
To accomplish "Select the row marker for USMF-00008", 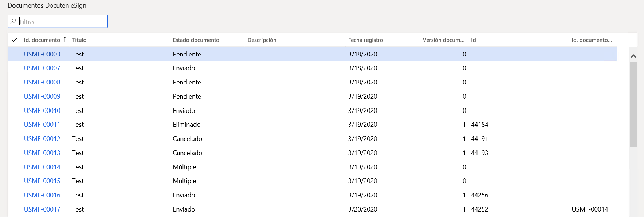I will (x=15, y=82).
